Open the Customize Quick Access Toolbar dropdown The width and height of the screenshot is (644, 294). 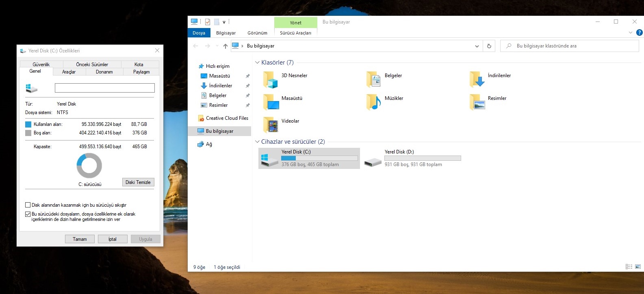point(224,22)
